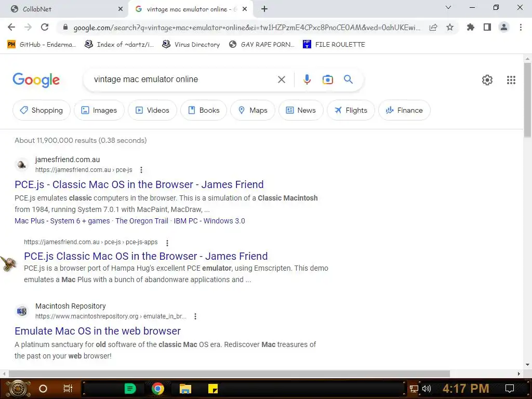532x399 pixels.
Task: Open IBM PC - Windows 3.0 sitelink
Action: point(209,221)
